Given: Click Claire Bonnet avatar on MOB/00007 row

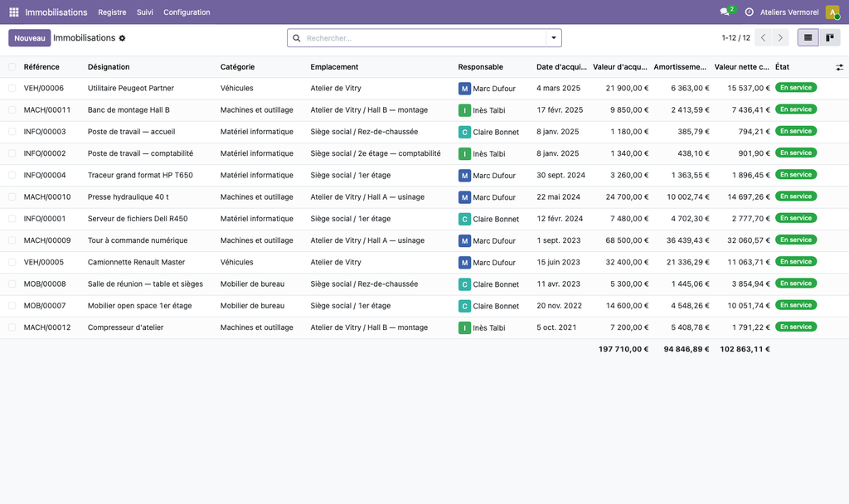Looking at the screenshot, I should [464, 307].
